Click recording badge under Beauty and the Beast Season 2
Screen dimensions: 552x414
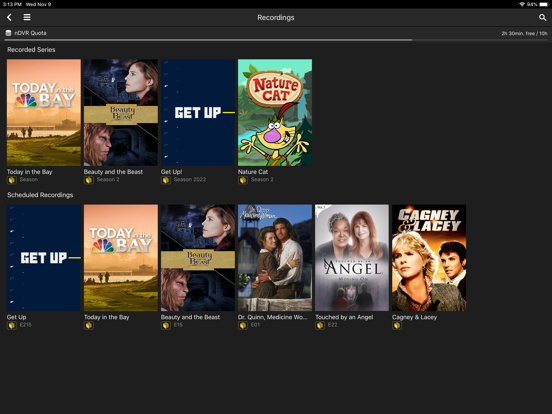[89, 180]
